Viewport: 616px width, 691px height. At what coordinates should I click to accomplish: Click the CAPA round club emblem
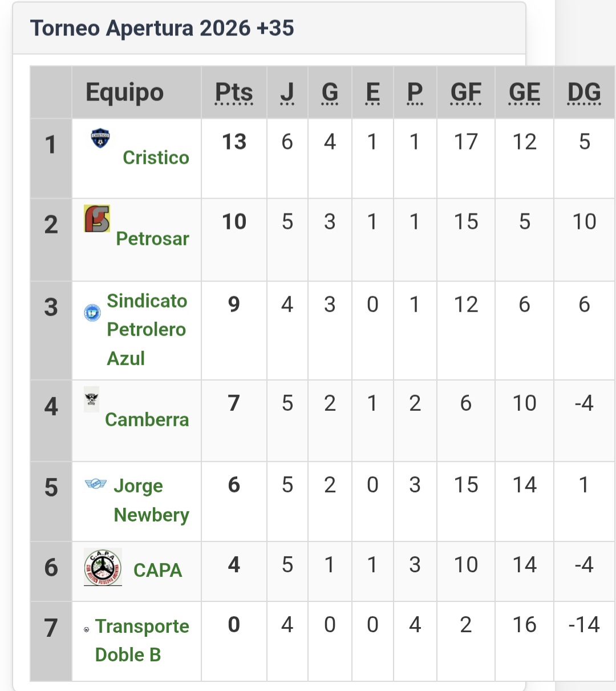pos(103,567)
